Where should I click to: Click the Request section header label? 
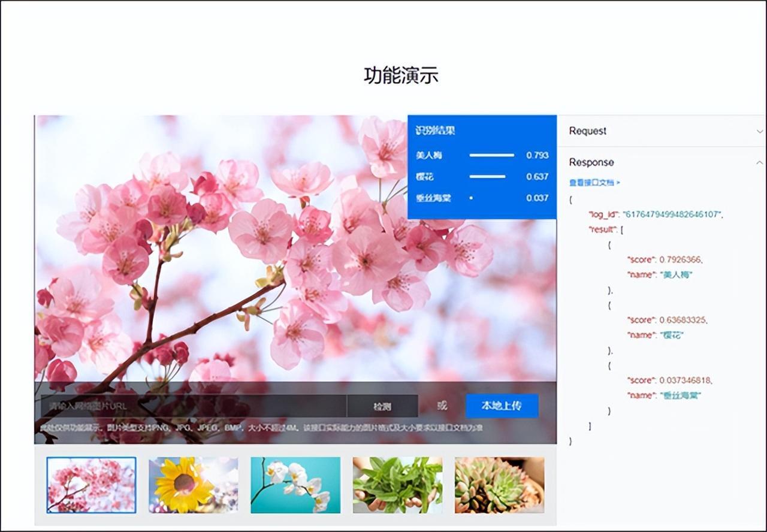pos(587,131)
